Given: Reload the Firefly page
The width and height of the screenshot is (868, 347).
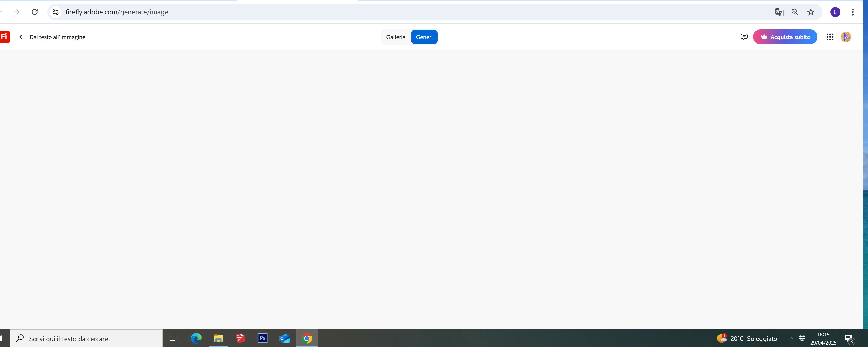Looking at the screenshot, I should coord(34,12).
